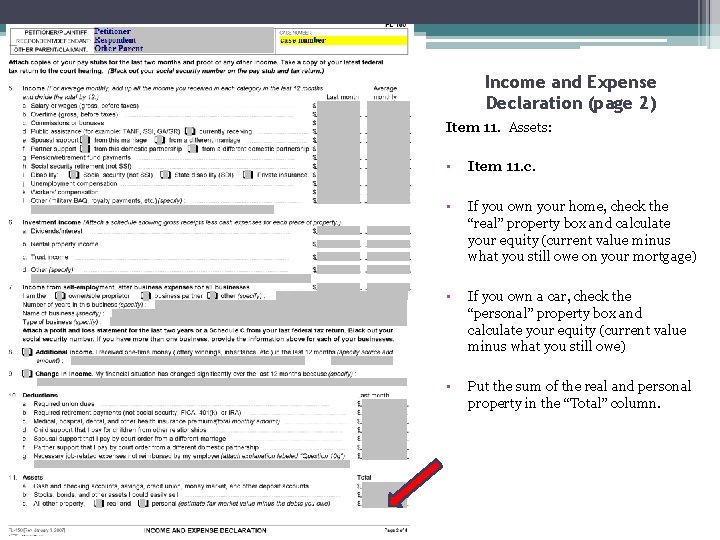Click the Other Parent name field
The height and width of the screenshot is (540, 720).
click(x=183, y=48)
